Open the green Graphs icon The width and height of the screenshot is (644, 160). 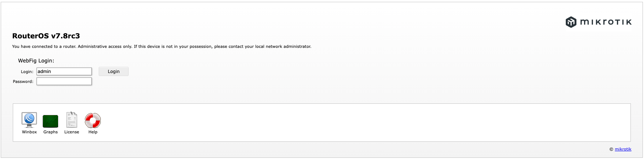(50, 121)
